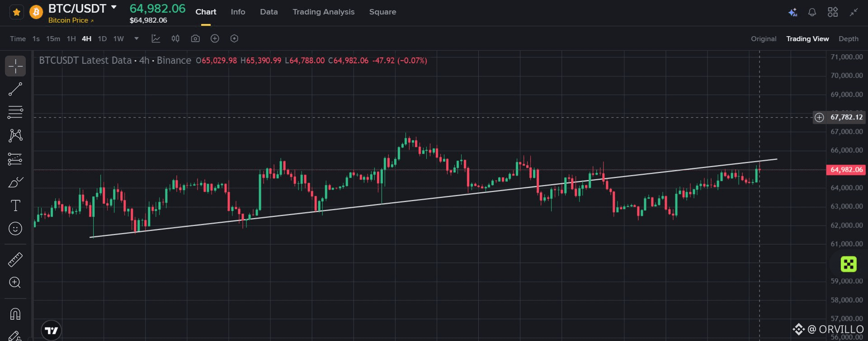868x341 pixels.
Task: Open the hexagon chart settings icon
Action: click(234, 39)
